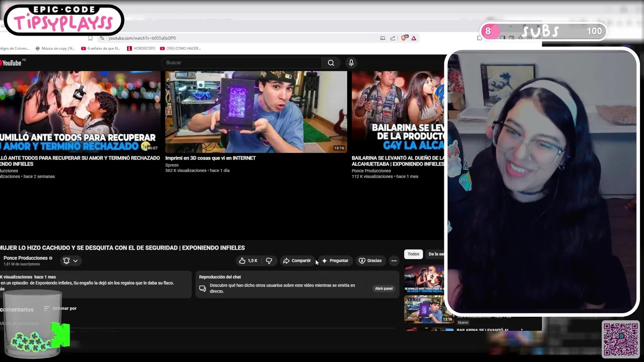The width and height of the screenshot is (644, 362).
Task: Open the Spreen channel link
Action: tap(172, 165)
